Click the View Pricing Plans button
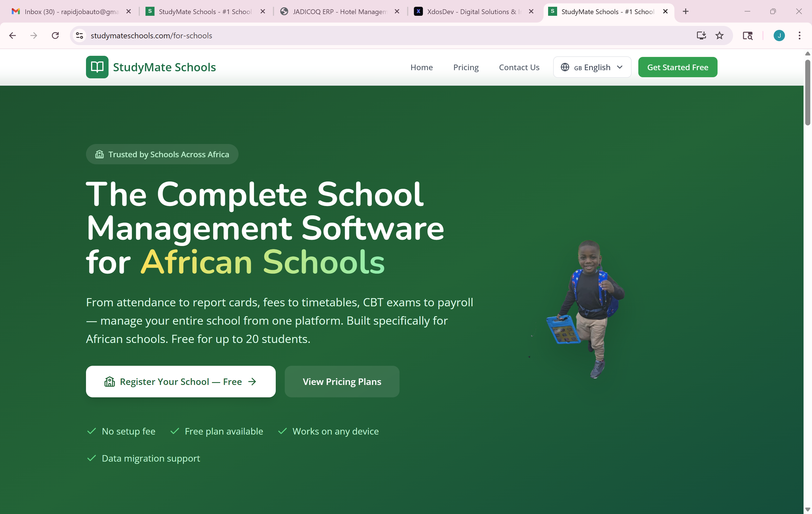812x514 pixels. 342,382
